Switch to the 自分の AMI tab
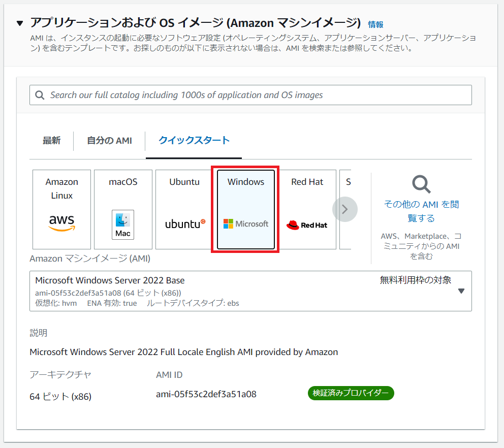 click(x=110, y=141)
